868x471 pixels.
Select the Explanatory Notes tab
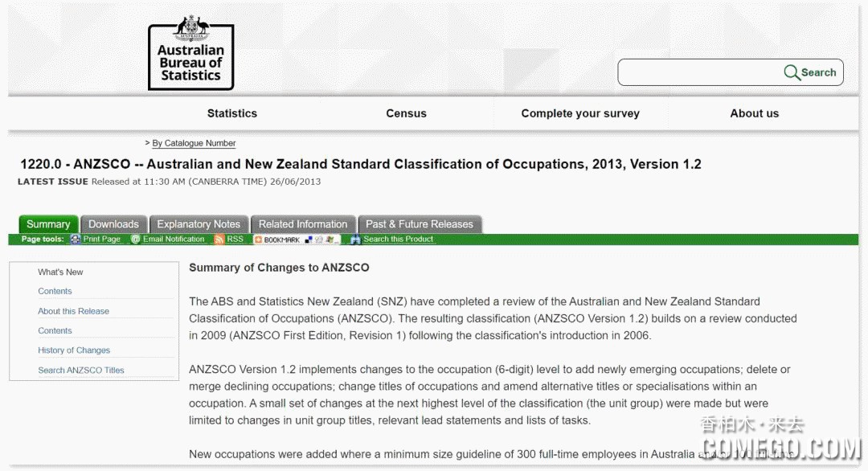click(199, 224)
